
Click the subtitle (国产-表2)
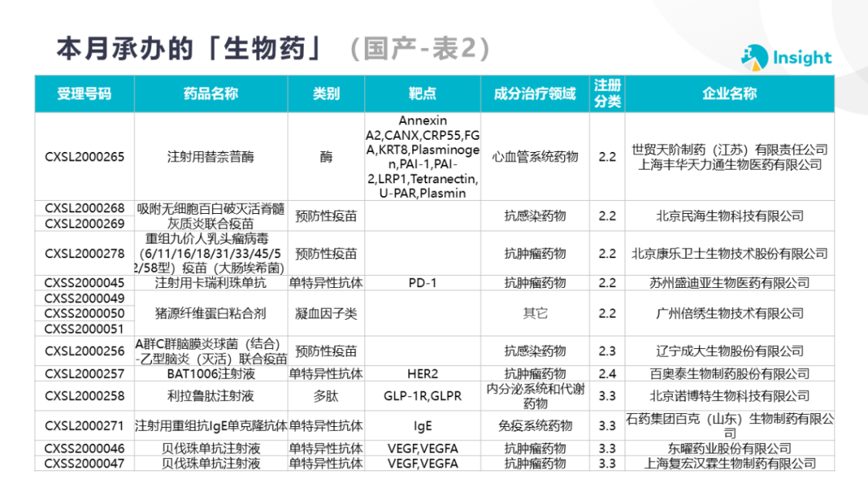(420, 49)
